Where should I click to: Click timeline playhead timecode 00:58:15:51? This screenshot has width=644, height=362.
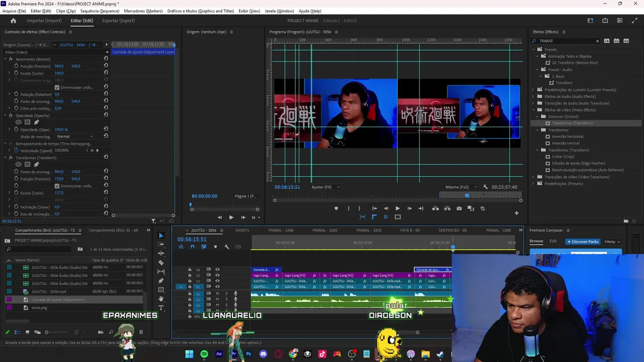[x=192, y=239]
